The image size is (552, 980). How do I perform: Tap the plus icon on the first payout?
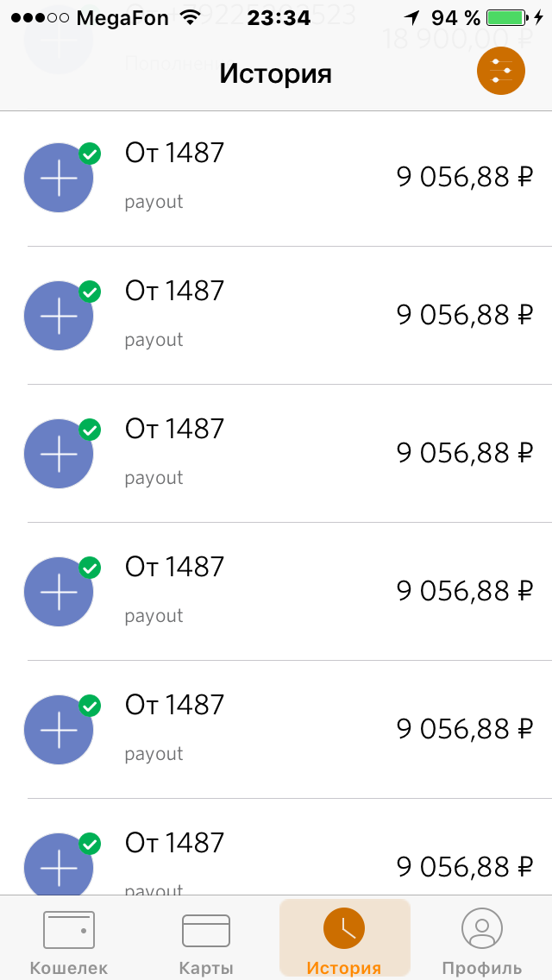pos(59,178)
